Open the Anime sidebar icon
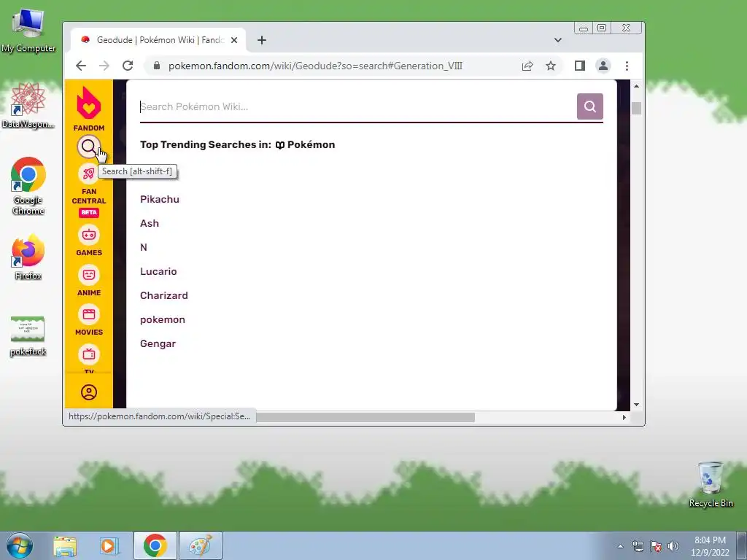This screenshot has height=560, width=747. pos(88,275)
